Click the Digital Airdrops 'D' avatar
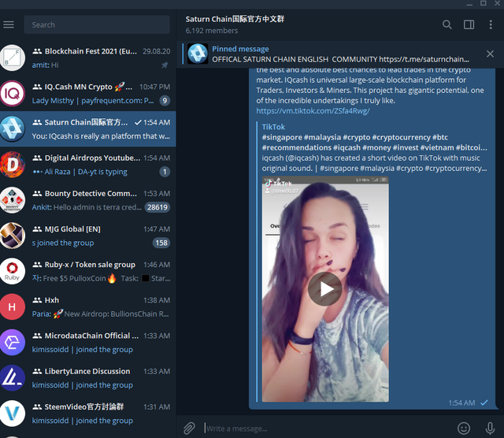 (x=13, y=165)
